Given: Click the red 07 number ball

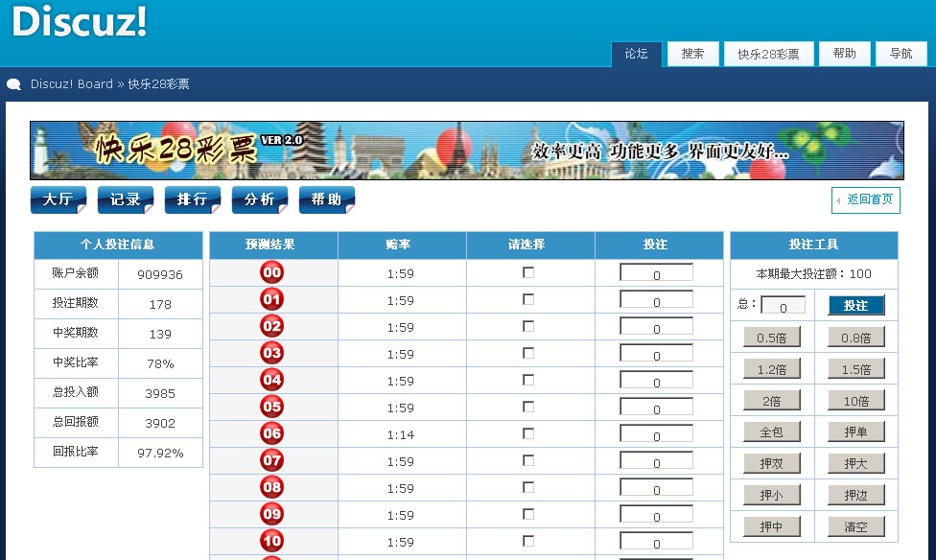Looking at the screenshot, I should coord(271,461).
